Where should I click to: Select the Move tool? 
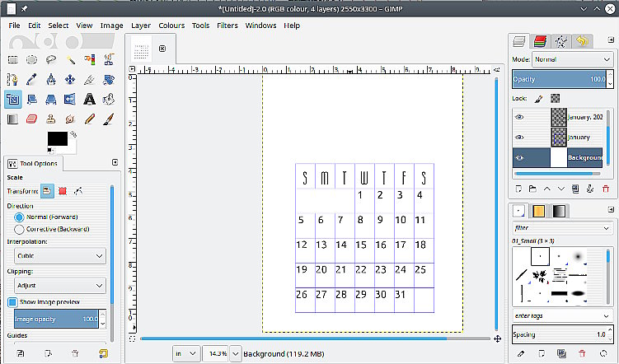coord(71,80)
